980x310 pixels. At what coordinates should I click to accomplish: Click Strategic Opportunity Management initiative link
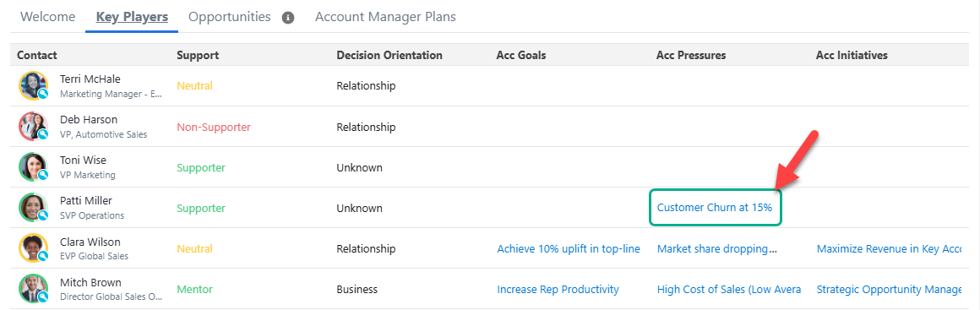pyautogui.click(x=889, y=290)
